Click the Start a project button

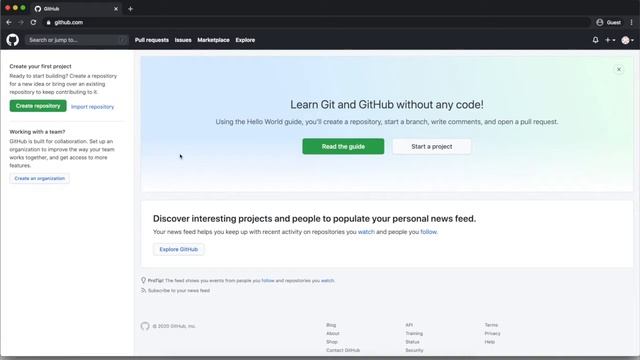pyautogui.click(x=432, y=147)
